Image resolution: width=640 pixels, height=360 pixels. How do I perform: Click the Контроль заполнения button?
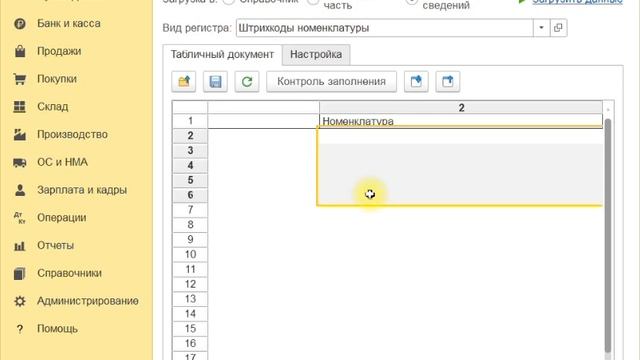(x=331, y=82)
